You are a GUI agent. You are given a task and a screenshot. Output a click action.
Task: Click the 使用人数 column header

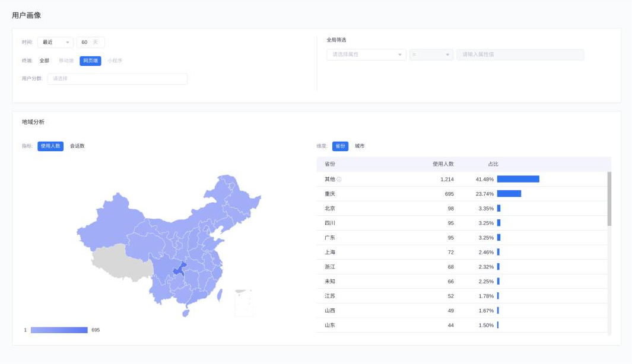[x=443, y=164]
